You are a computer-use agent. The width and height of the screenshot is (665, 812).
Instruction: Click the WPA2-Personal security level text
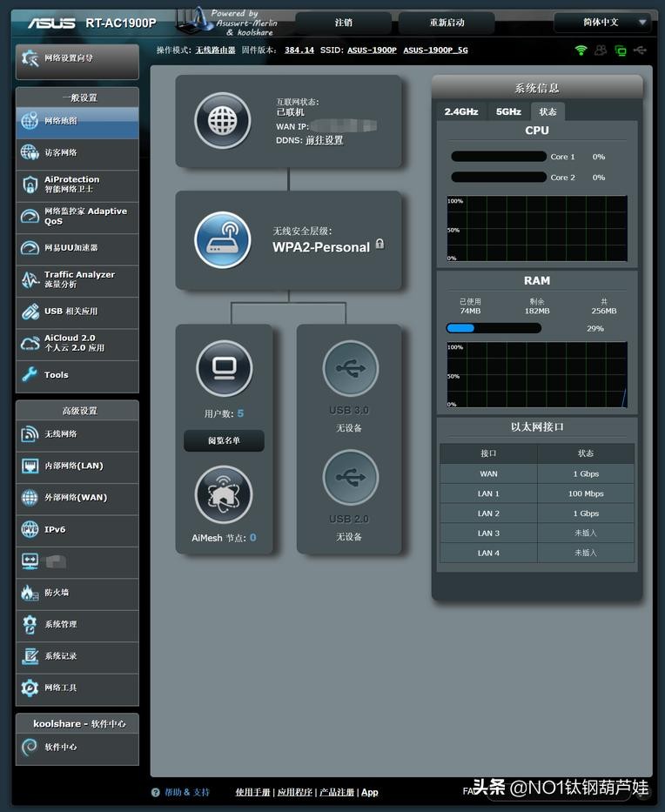(x=321, y=247)
